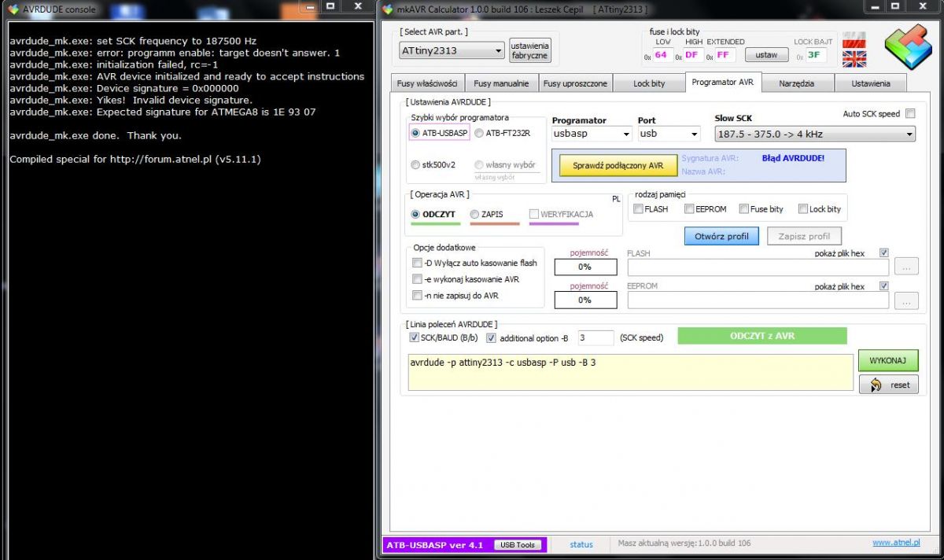The image size is (944, 560).
Task: Switch language with the Polish flag icon
Action: click(854, 40)
